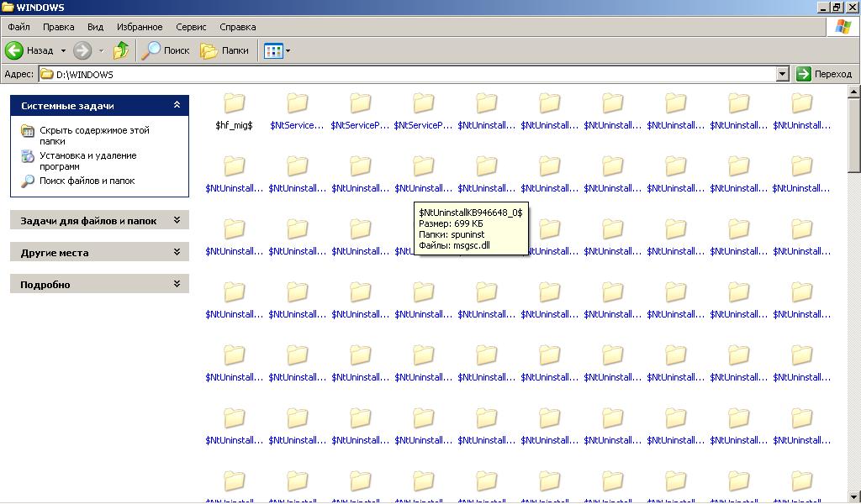
Task: Open the Сервис menu
Action: click(191, 27)
